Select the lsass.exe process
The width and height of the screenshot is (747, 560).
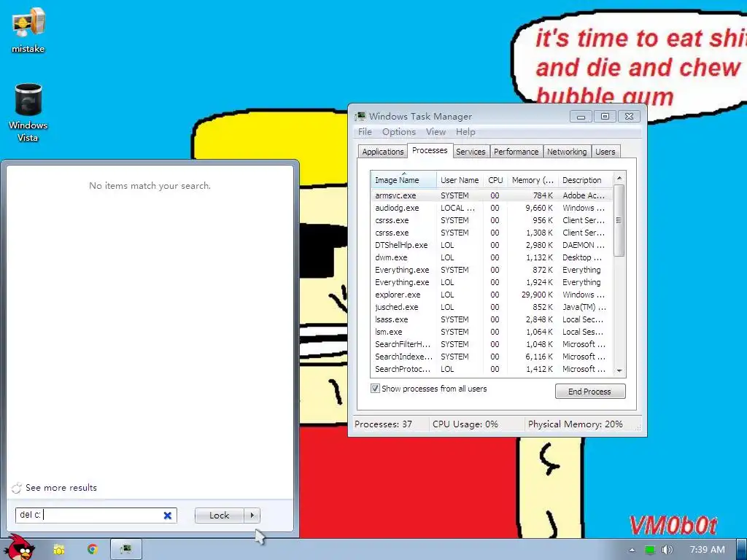(x=492, y=319)
